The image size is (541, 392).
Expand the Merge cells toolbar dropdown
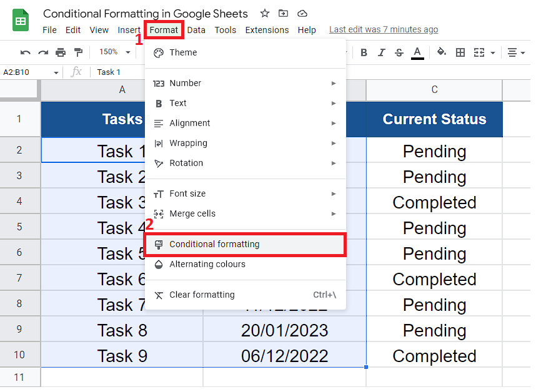coord(493,52)
